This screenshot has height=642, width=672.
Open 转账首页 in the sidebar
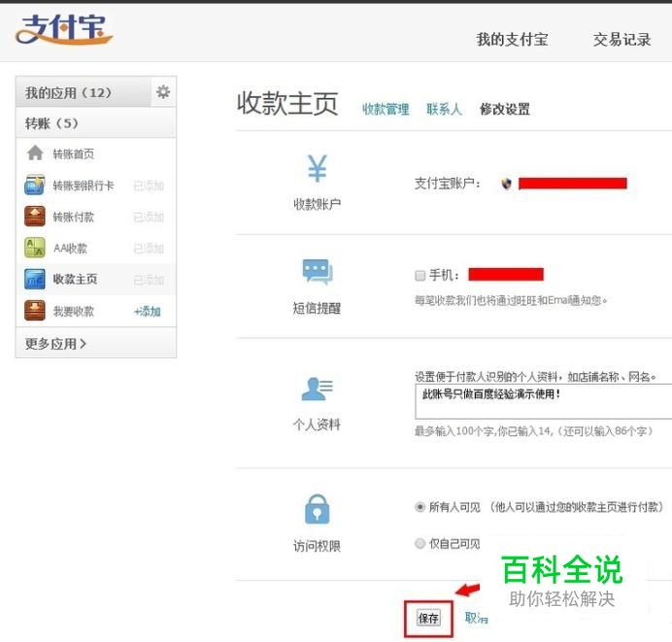coord(73,153)
